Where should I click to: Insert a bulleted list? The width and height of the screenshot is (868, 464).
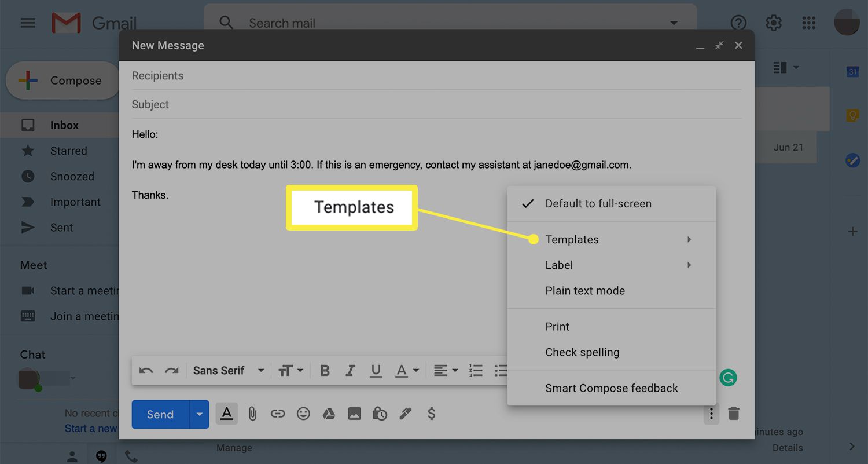click(501, 371)
